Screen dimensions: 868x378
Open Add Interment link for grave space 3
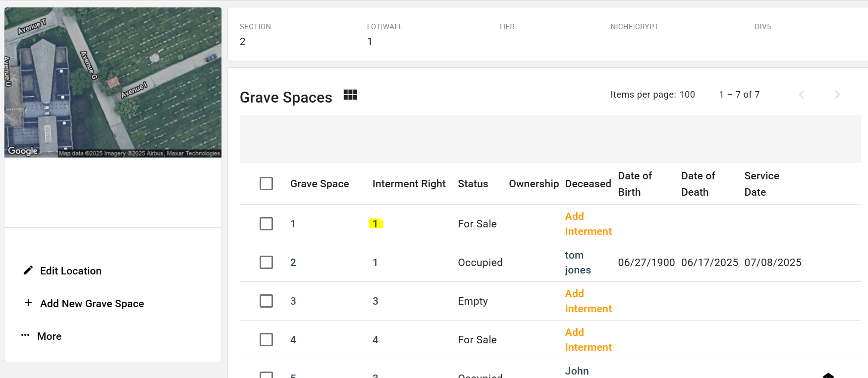[588, 301]
